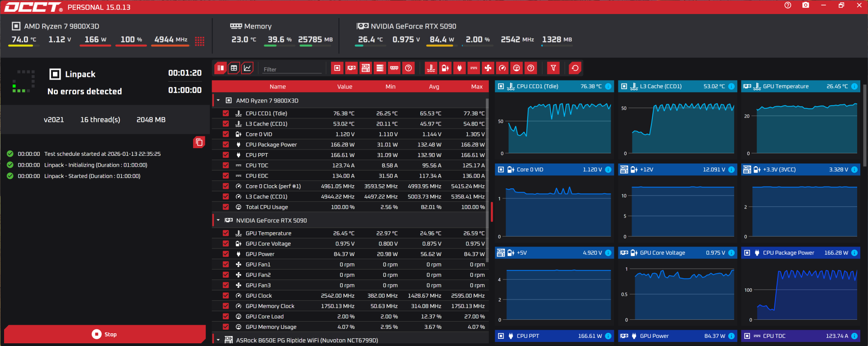This screenshot has width=868, height=346.
Task: Click the reset min/max statistics icon
Action: pyautogui.click(x=575, y=68)
